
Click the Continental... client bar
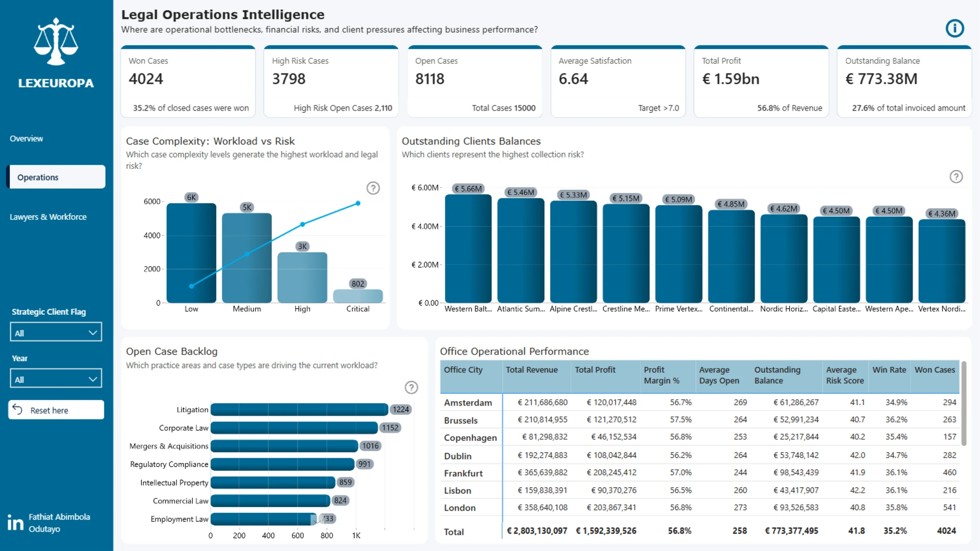(x=731, y=257)
